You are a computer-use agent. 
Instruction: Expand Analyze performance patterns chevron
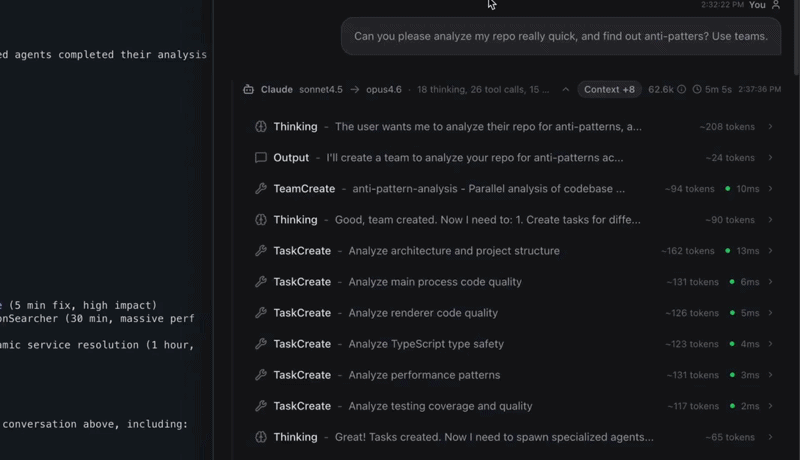pos(770,375)
